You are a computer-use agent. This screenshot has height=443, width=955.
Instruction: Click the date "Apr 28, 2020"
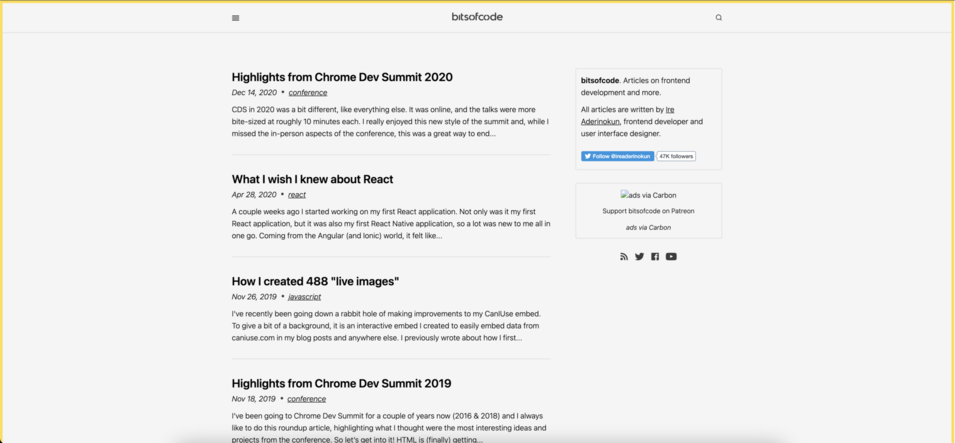(x=254, y=195)
